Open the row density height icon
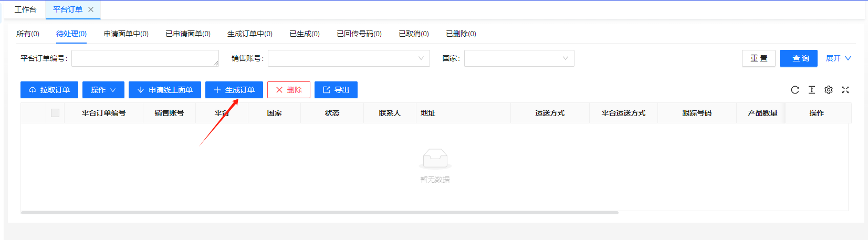The height and width of the screenshot is (240, 868). pos(812,90)
